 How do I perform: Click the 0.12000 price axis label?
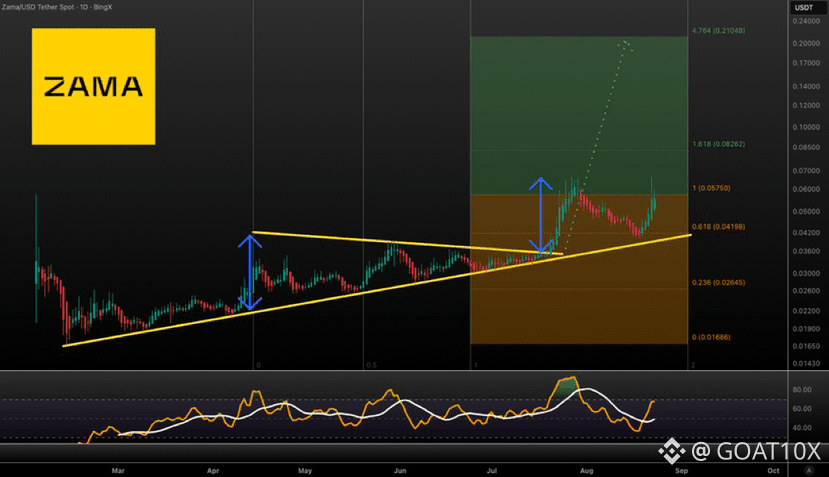tap(806, 105)
